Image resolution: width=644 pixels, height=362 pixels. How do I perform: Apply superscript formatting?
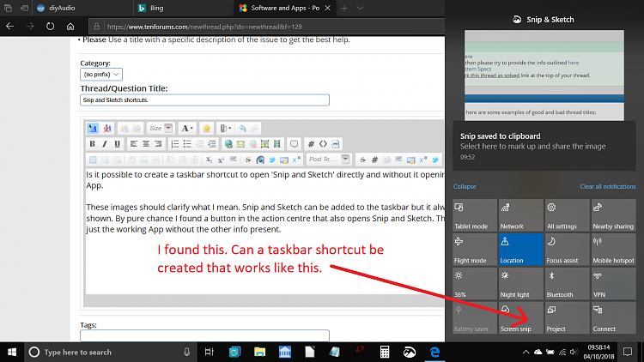coord(221,160)
